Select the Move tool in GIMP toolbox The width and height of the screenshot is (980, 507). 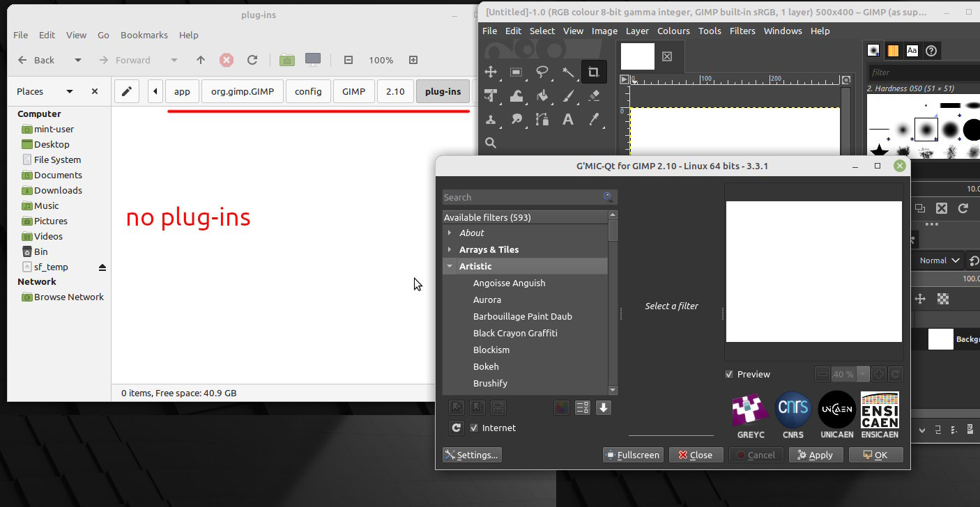[x=491, y=72]
